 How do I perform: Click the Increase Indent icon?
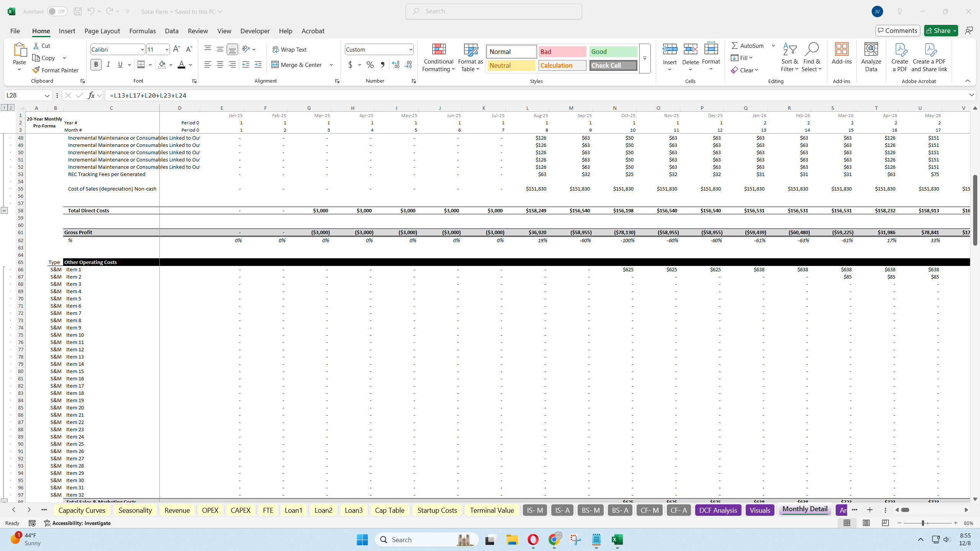(258, 65)
